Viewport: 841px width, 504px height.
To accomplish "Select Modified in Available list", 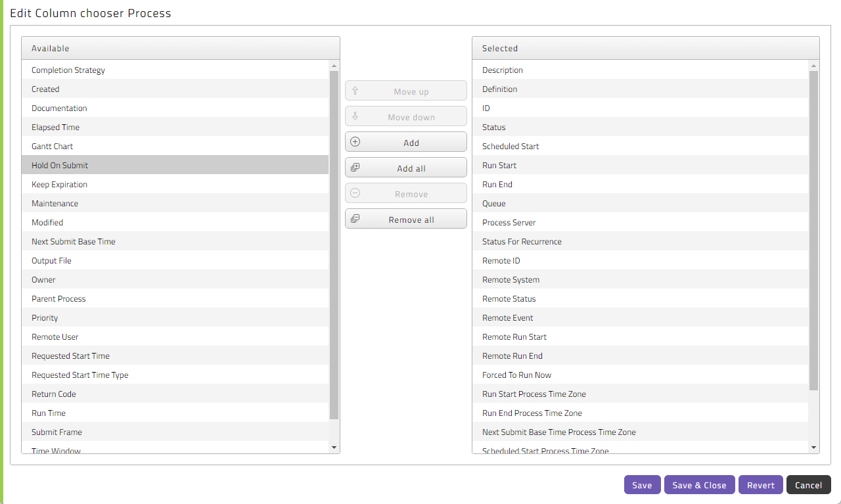I will pyautogui.click(x=175, y=222).
